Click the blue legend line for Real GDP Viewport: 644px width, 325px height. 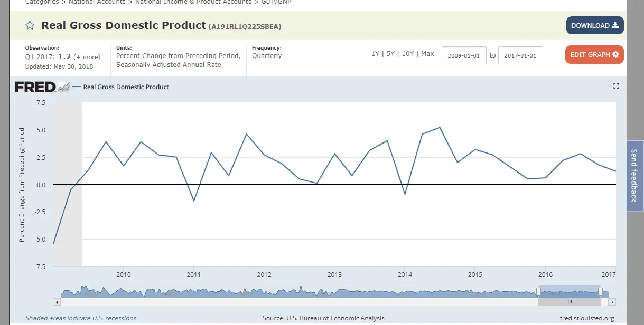click(x=77, y=87)
